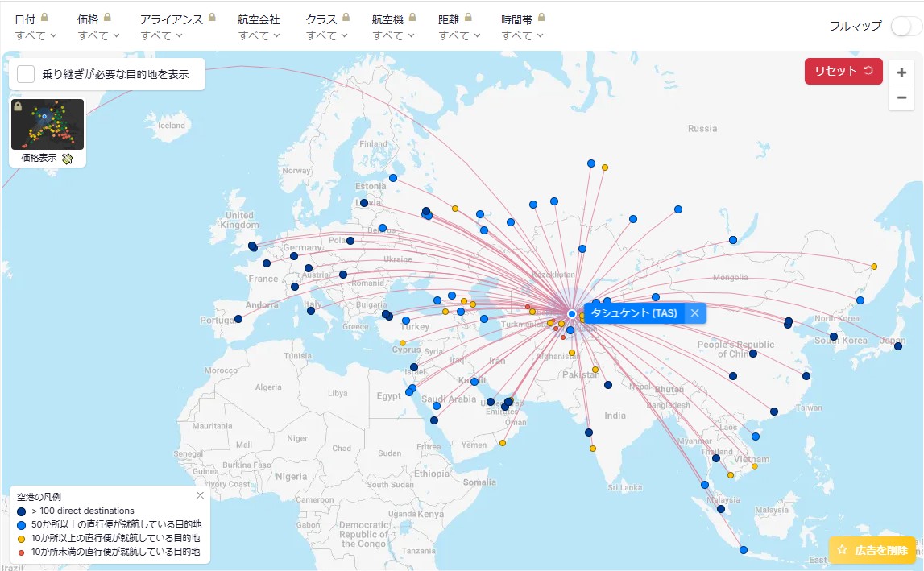Select the yellow airport dot near Cyprus

pos(403,343)
